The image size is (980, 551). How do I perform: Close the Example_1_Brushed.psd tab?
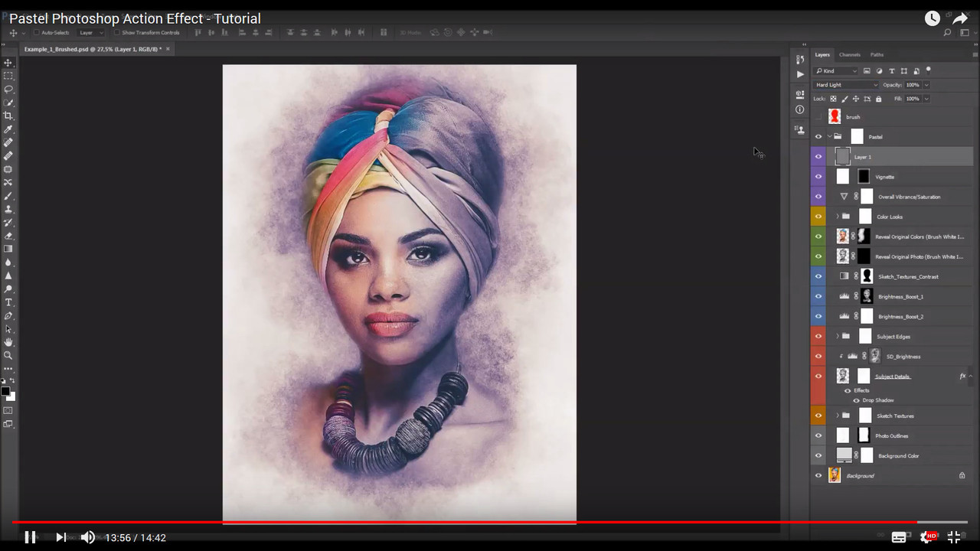(168, 49)
